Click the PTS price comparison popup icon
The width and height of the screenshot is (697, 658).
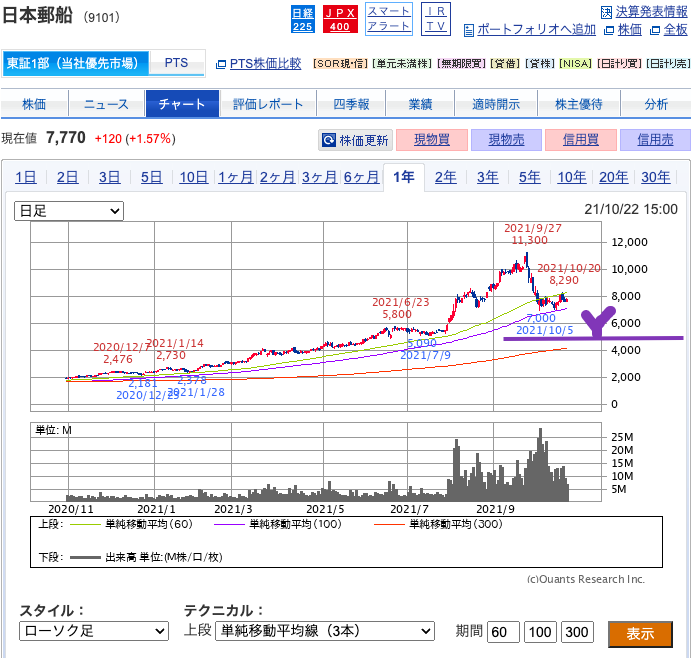tap(220, 64)
